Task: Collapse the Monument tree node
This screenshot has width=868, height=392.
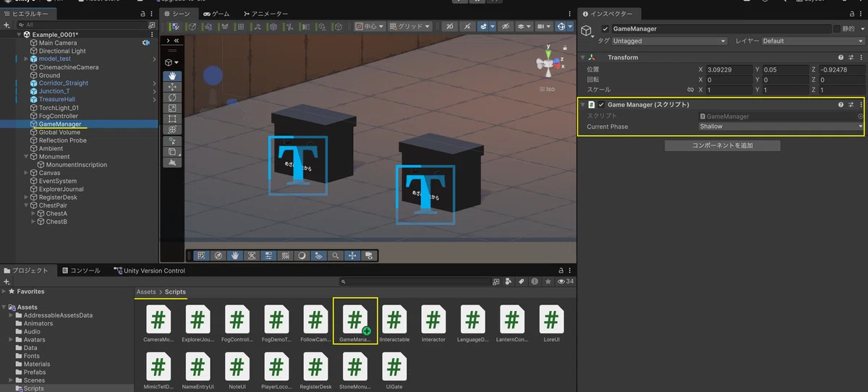Action: [27, 157]
